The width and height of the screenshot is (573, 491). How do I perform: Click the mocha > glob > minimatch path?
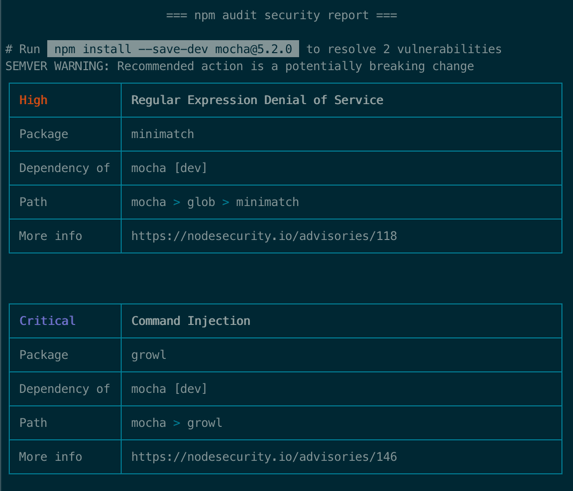(x=215, y=202)
